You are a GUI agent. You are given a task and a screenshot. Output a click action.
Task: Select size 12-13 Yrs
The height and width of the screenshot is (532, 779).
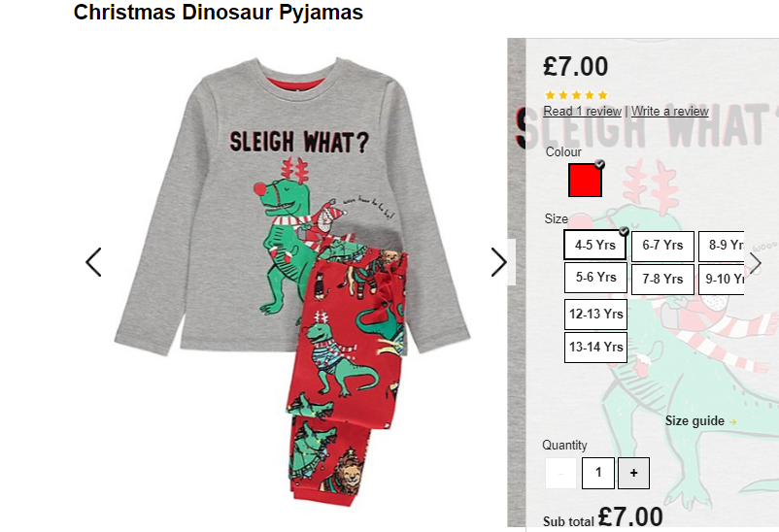[x=595, y=314]
